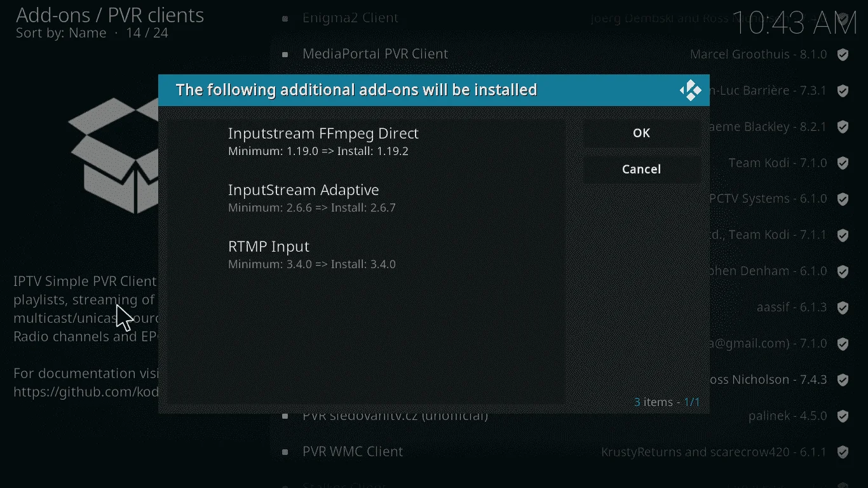This screenshot has height=488, width=868.
Task: Click 'Minimum: 2.6.6 => Install: 2.6.7' text
Action: pos(312,208)
